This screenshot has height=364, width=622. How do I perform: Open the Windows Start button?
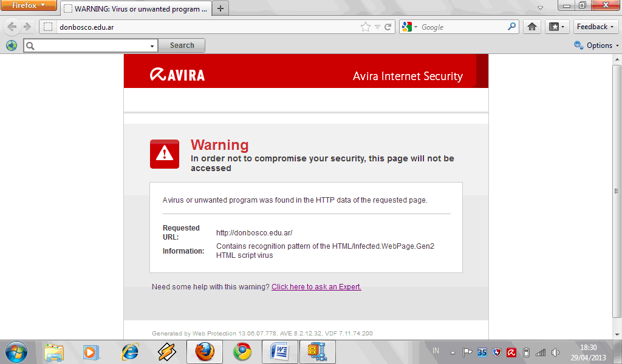pos(16,352)
